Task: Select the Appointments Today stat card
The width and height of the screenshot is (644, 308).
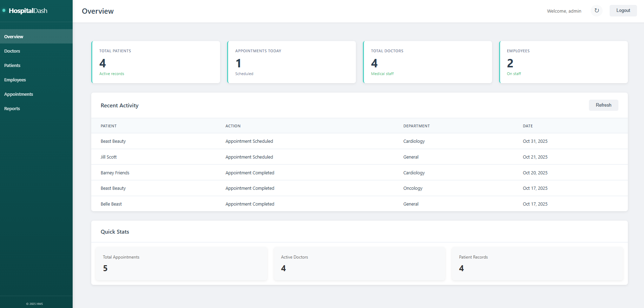Action: pyautogui.click(x=292, y=62)
